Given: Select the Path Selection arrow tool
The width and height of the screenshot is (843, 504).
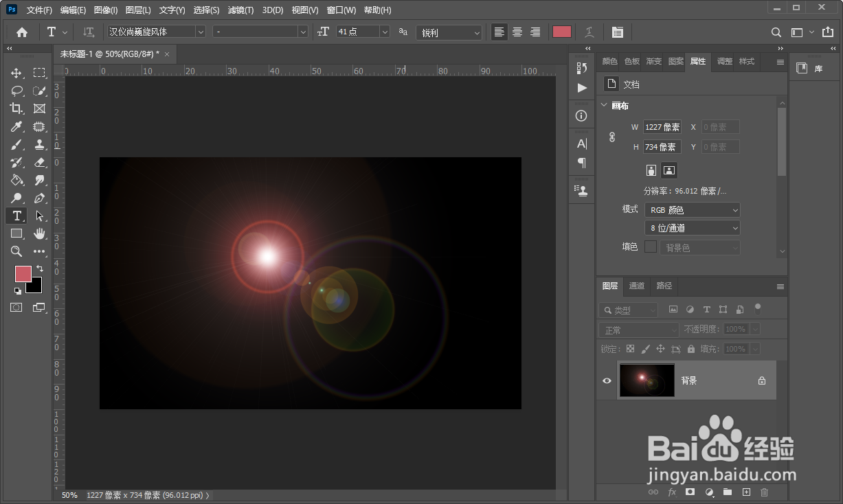Looking at the screenshot, I should point(39,216).
